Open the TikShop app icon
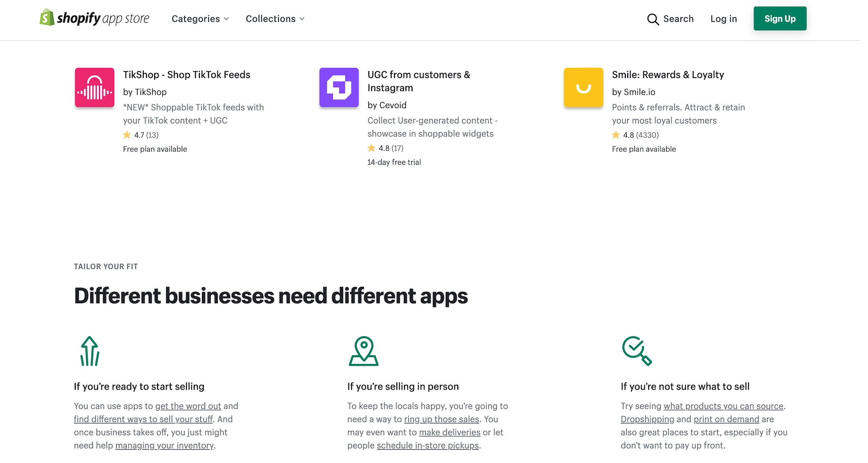868x463 pixels. pyautogui.click(x=94, y=87)
